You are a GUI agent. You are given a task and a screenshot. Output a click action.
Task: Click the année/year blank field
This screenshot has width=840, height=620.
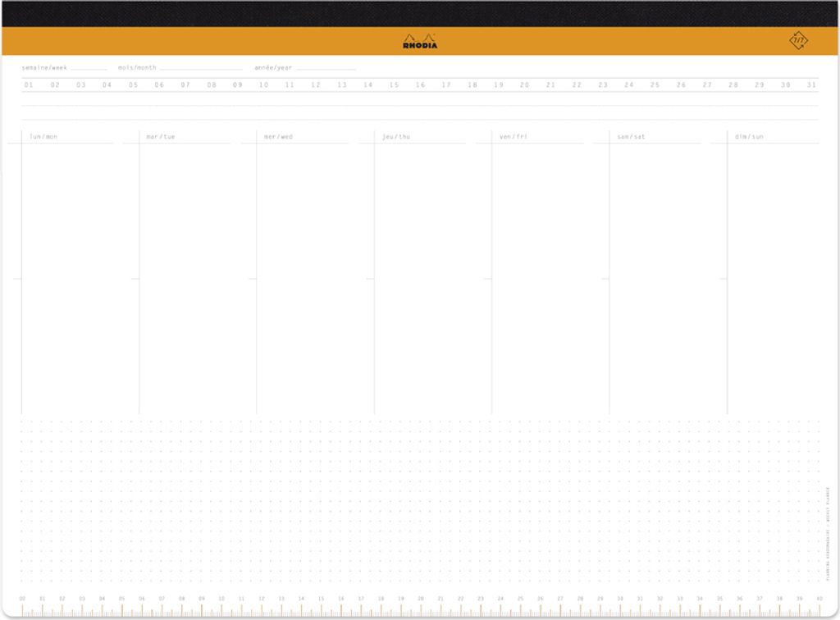[x=325, y=68]
